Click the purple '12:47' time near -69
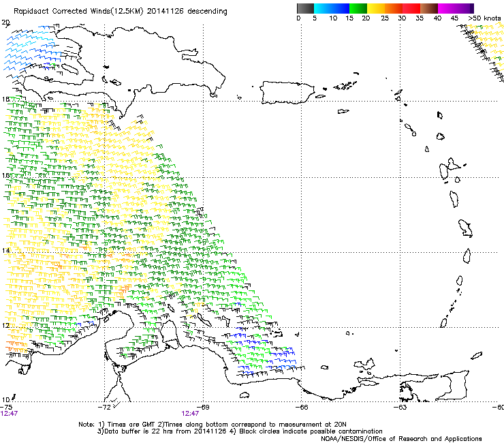Viewport: 504px width, 443px height. (190, 413)
